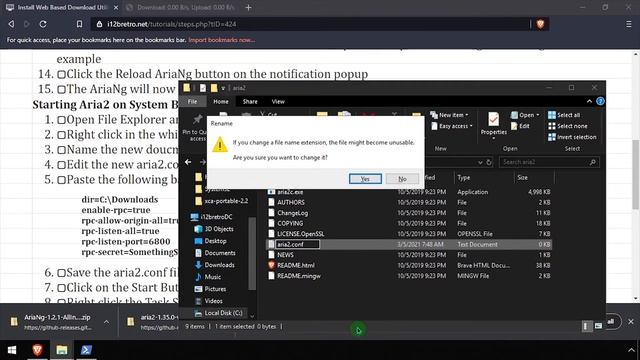The width and height of the screenshot is (640, 360).
Task: Open PowerShell from the taskbar
Action: [x=86, y=350]
